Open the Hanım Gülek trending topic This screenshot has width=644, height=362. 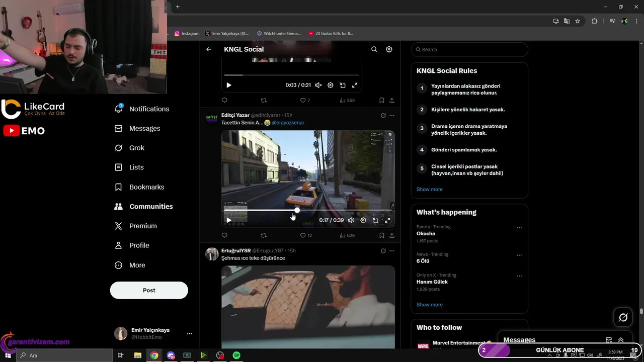[x=432, y=282]
